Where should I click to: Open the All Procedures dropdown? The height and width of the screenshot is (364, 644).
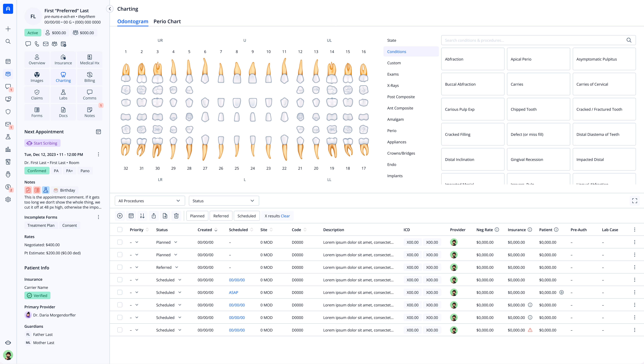(150, 201)
